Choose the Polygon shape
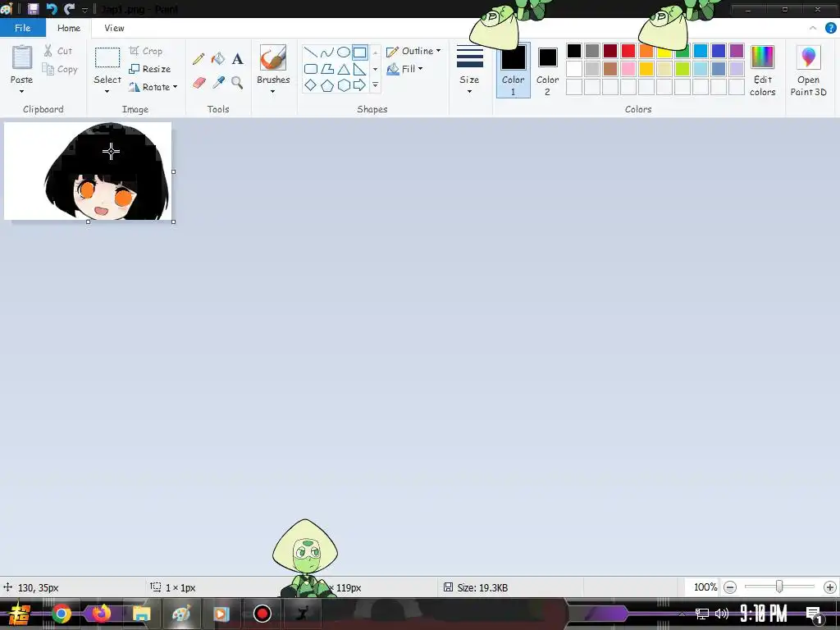 click(326, 69)
